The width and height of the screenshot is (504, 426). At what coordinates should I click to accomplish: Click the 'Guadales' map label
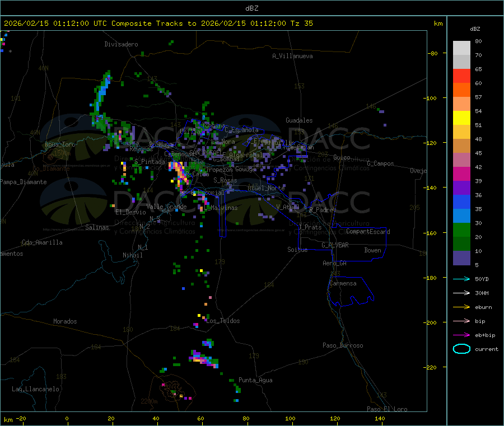point(299,120)
